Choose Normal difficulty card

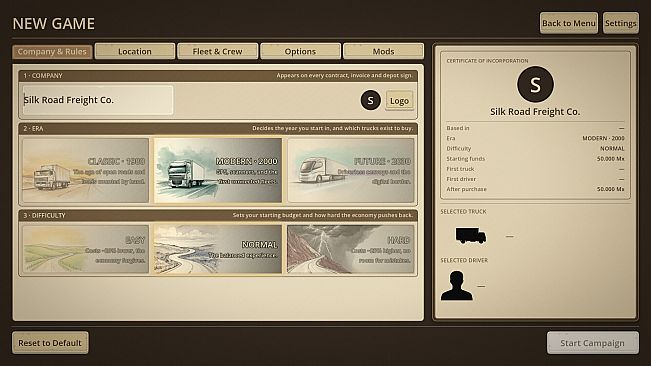(218, 249)
